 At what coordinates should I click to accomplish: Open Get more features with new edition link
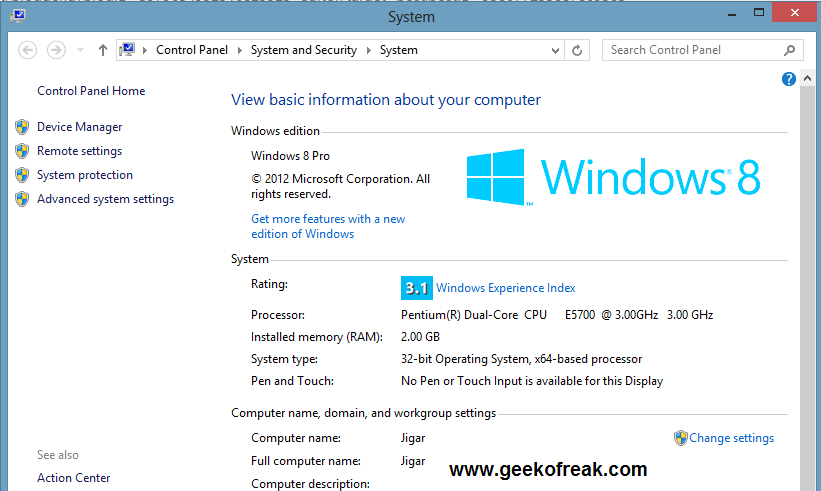tap(328, 226)
